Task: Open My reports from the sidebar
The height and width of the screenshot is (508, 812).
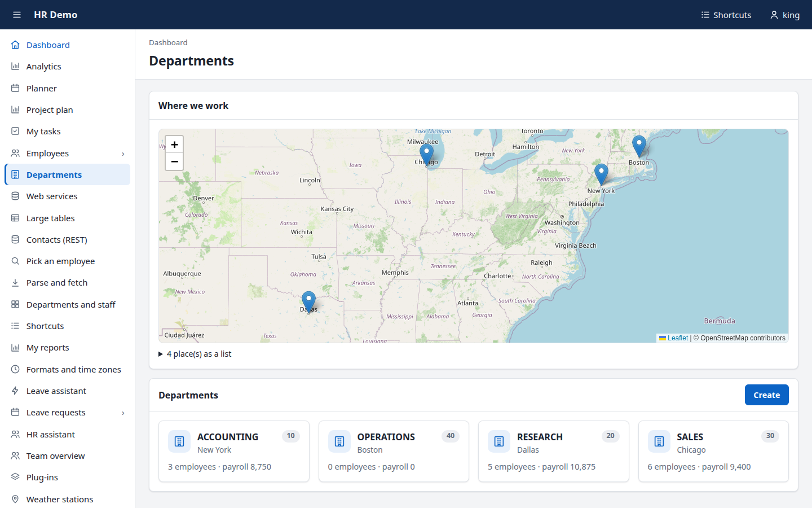Action: coord(68,348)
